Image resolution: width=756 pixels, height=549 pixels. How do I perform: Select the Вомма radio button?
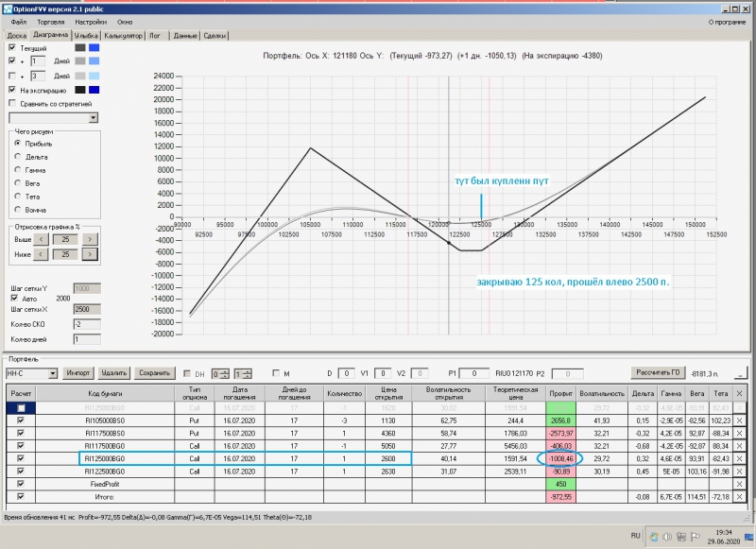click(x=18, y=210)
